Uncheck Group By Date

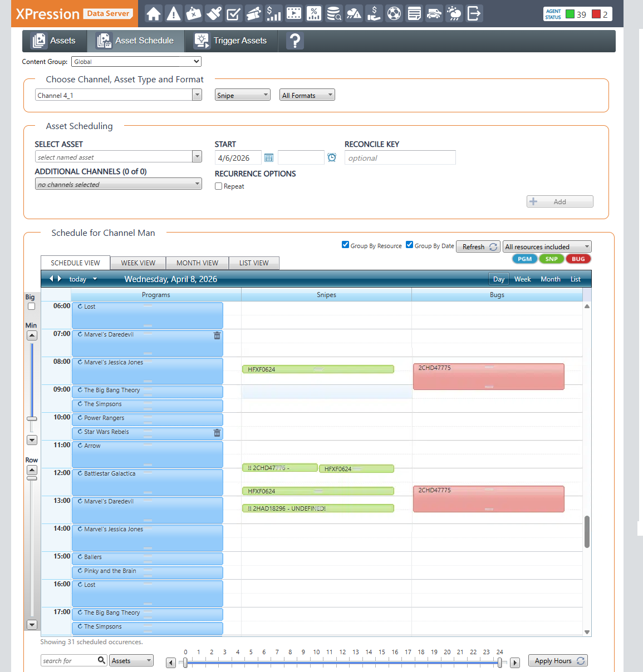click(409, 245)
